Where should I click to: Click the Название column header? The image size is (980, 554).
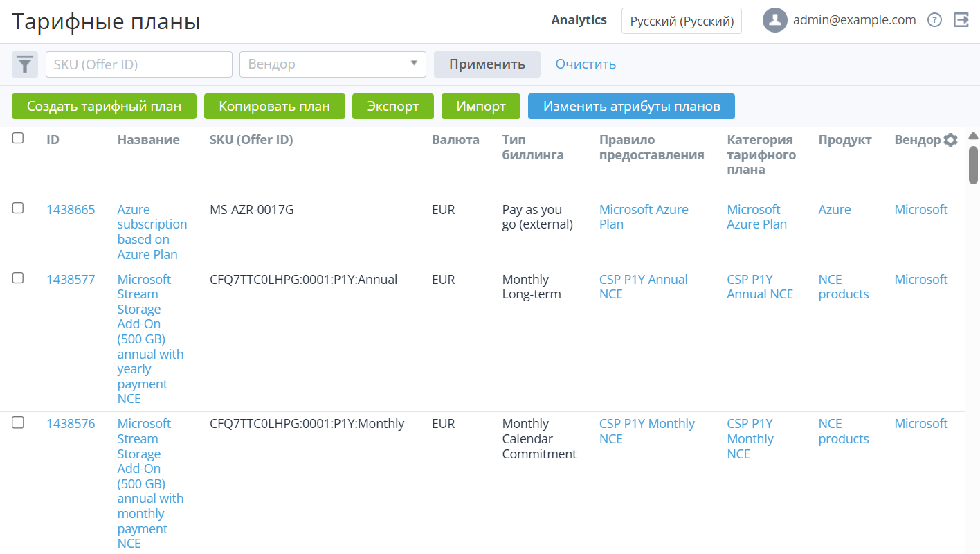click(149, 140)
